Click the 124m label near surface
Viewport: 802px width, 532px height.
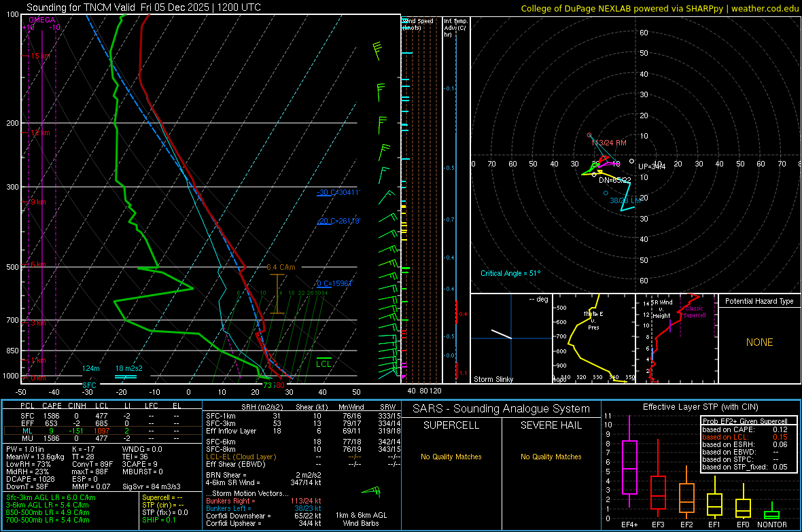pos(91,368)
